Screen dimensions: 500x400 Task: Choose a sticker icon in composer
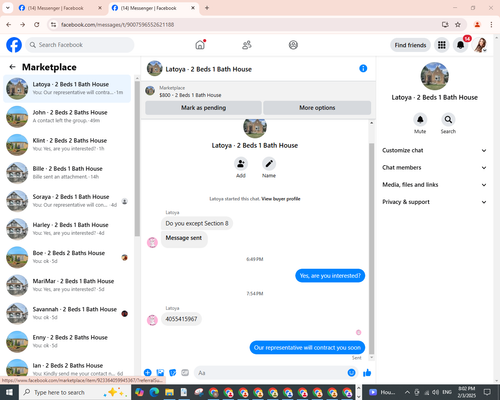click(173, 373)
